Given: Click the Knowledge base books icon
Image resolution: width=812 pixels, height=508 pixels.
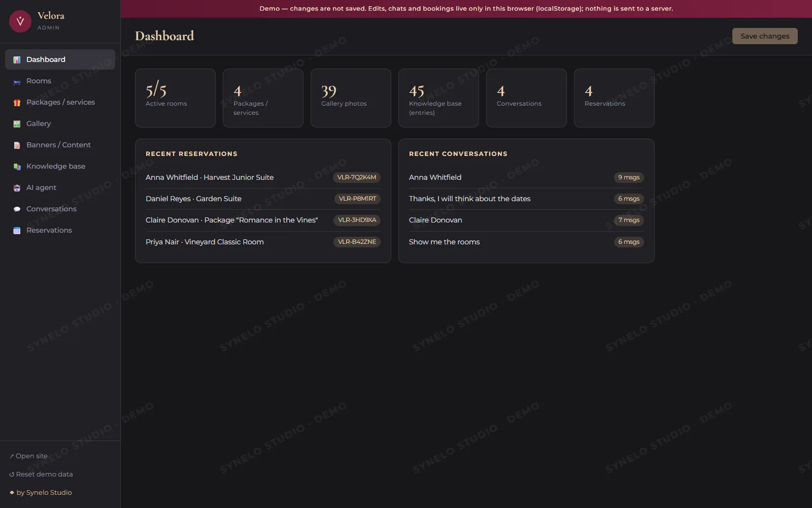Looking at the screenshot, I should [x=17, y=166].
